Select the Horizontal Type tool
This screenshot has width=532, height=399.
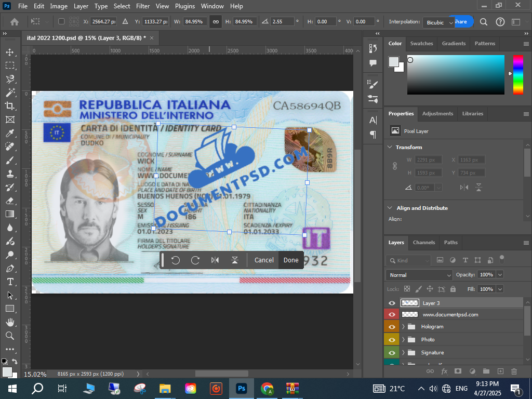tap(10, 282)
